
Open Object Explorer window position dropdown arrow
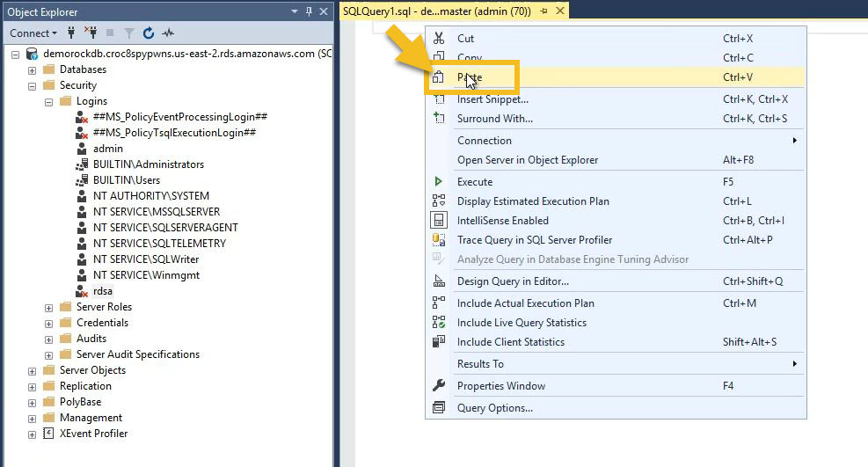click(295, 11)
